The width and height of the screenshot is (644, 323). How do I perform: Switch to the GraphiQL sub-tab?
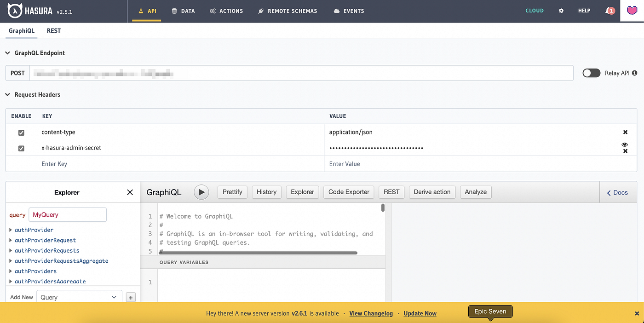22,31
